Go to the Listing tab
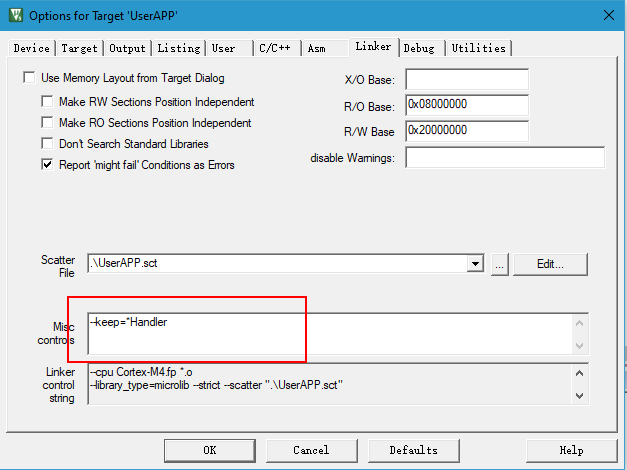 pos(179,48)
